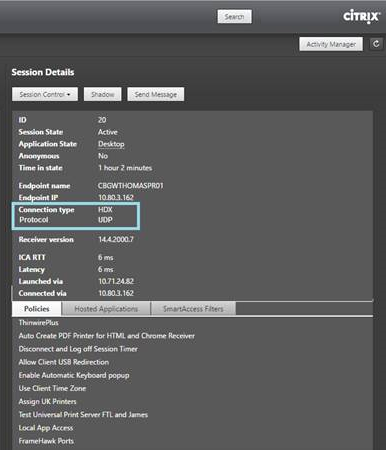Select the Policies tab

pos(37,309)
